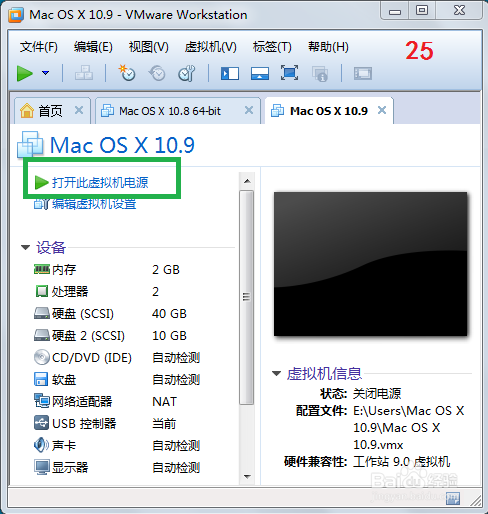488x514 pixels.
Task: Collapse the 设备 devices section
Action: coord(25,247)
